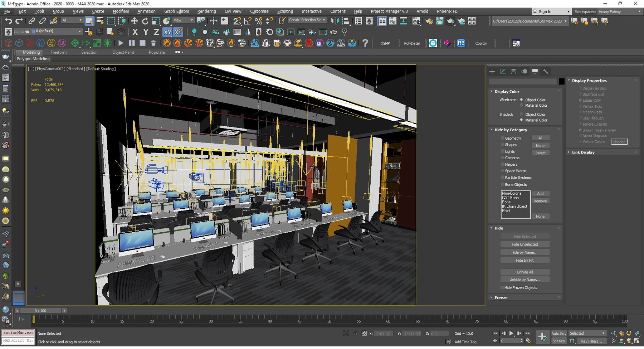Select the Select and Rotate tool

point(145,20)
